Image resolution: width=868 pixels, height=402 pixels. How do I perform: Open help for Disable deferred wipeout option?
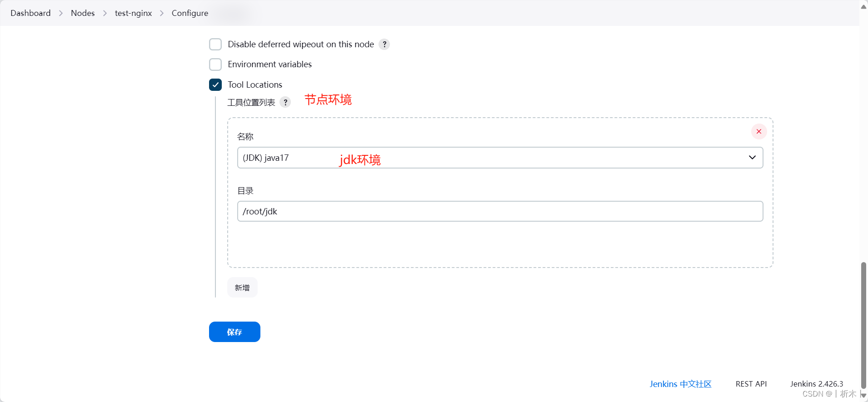pyautogui.click(x=384, y=44)
